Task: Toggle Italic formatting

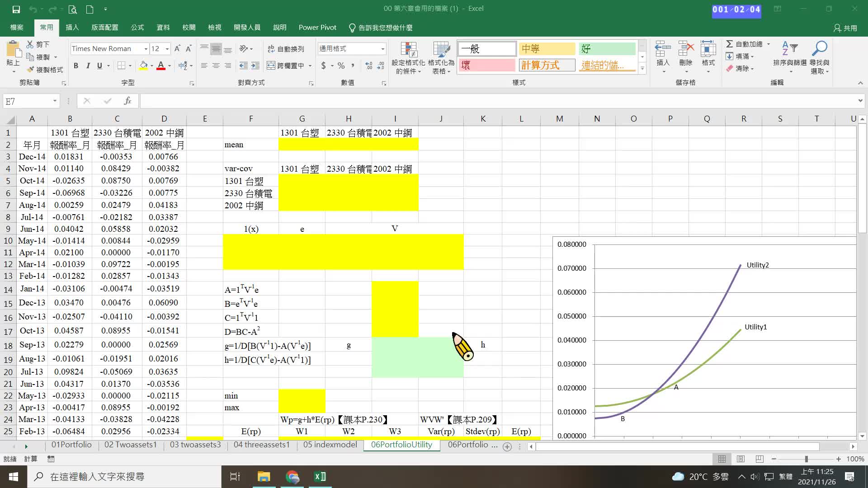Action: tap(88, 66)
